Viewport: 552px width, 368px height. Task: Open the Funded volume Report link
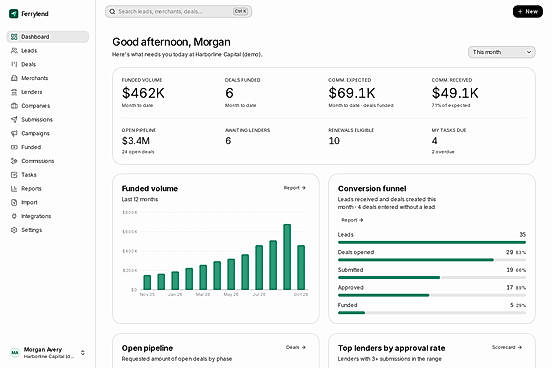[x=295, y=188]
